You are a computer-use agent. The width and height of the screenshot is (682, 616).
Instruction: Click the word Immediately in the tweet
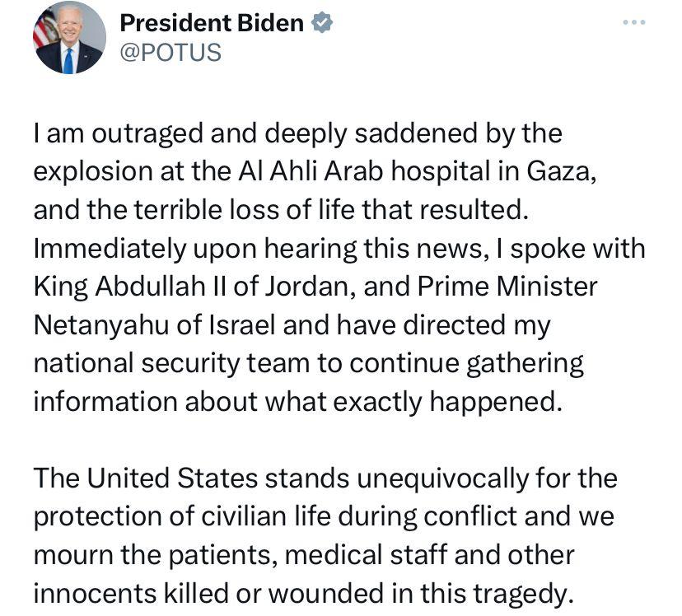coord(110,249)
